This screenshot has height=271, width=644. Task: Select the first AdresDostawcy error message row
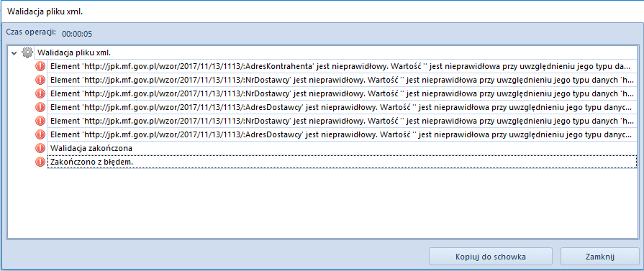click(x=342, y=107)
